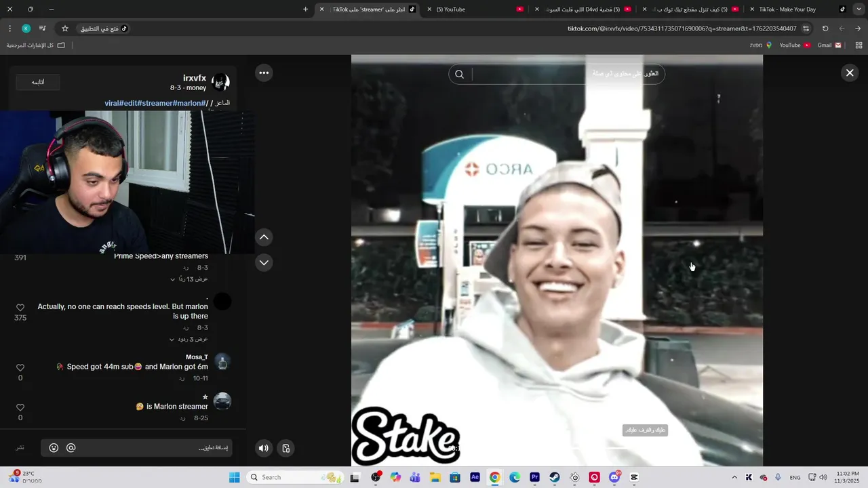Open the Chrome three-dot menu
The height and width of the screenshot is (488, 868).
9,28
